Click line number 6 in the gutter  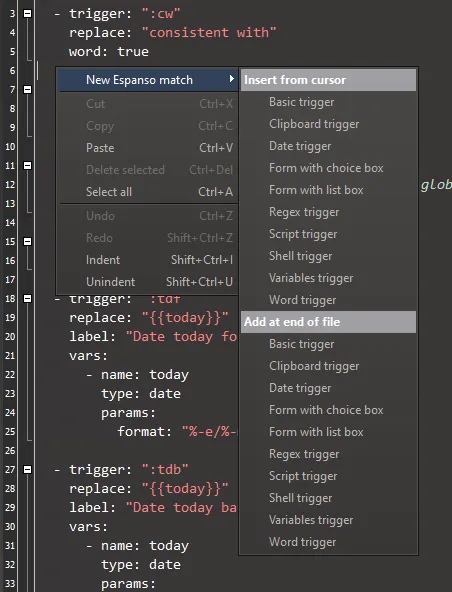tap(12, 71)
